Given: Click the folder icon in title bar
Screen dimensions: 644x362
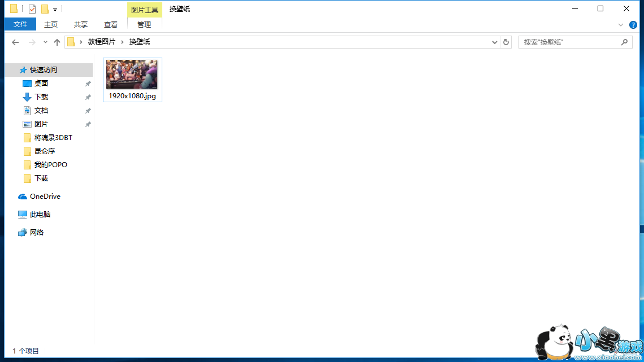Looking at the screenshot, I should pyautogui.click(x=14, y=8).
